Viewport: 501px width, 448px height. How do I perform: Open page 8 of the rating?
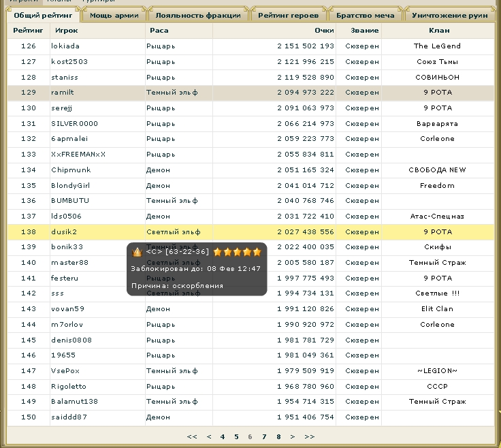coord(278,436)
